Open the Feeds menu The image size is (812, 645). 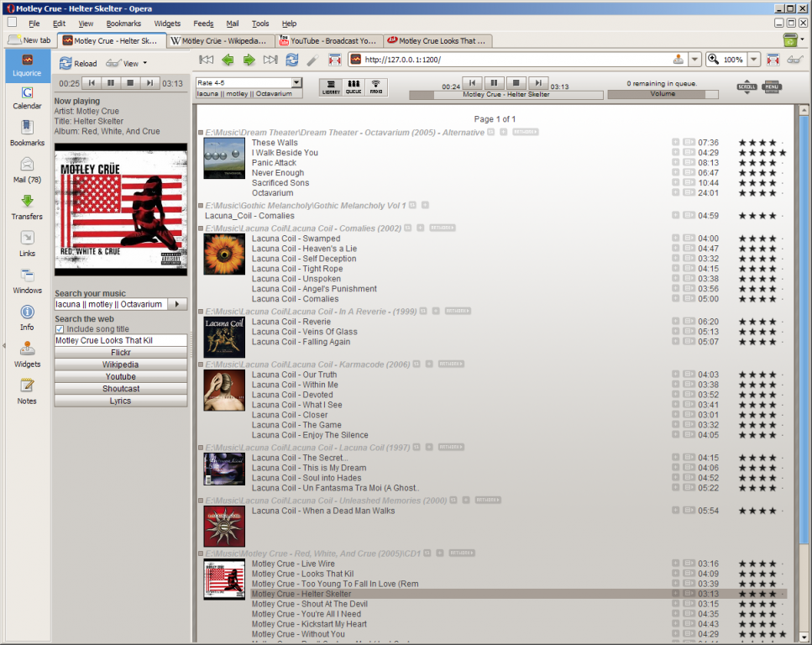pyautogui.click(x=203, y=24)
